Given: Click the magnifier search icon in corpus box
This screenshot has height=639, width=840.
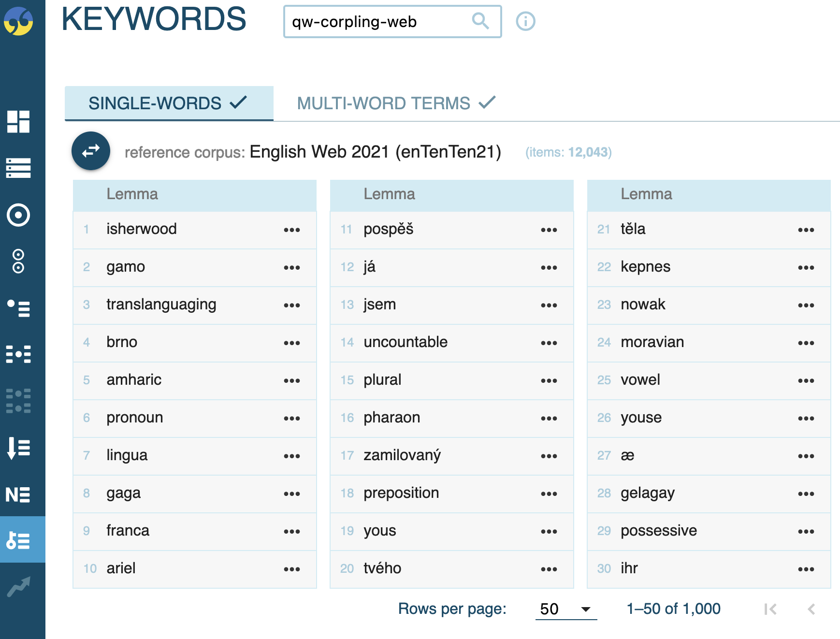Looking at the screenshot, I should tap(480, 21).
